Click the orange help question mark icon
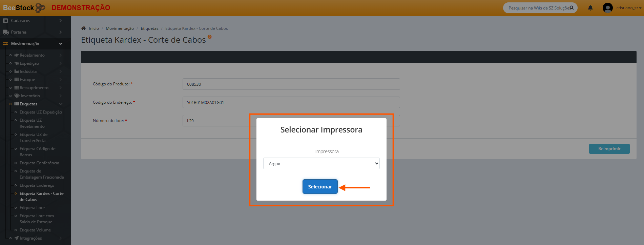This screenshot has width=644, height=245. [x=210, y=37]
